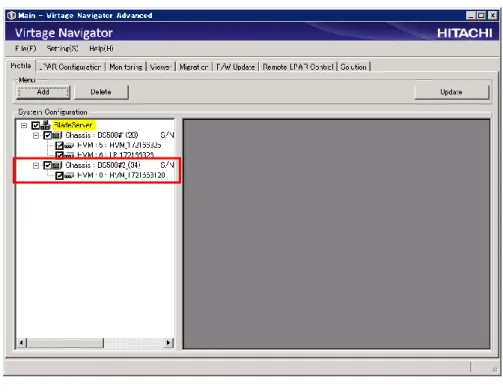The height and width of the screenshot is (392, 503).
Task: Minimize the Virtage Navigator window
Action: click(470, 15)
